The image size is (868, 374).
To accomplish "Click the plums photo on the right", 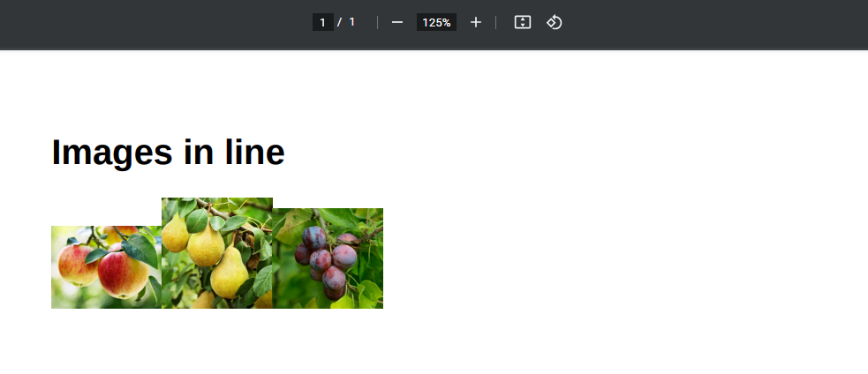I will pyautogui.click(x=328, y=258).
